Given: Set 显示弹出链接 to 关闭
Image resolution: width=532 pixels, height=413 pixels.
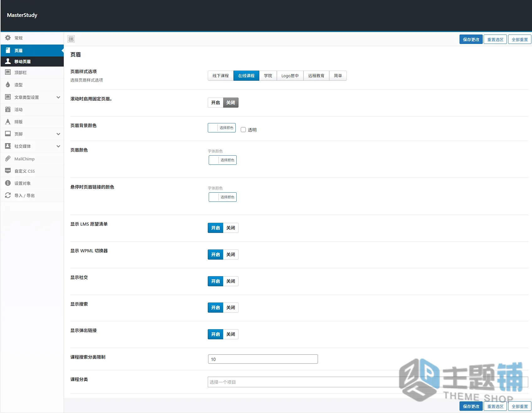Looking at the screenshot, I should coord(231,334).
